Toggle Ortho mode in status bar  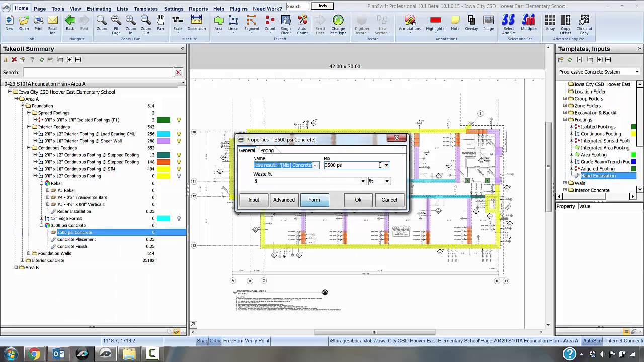pyautogui.click(x=215, y=341)
